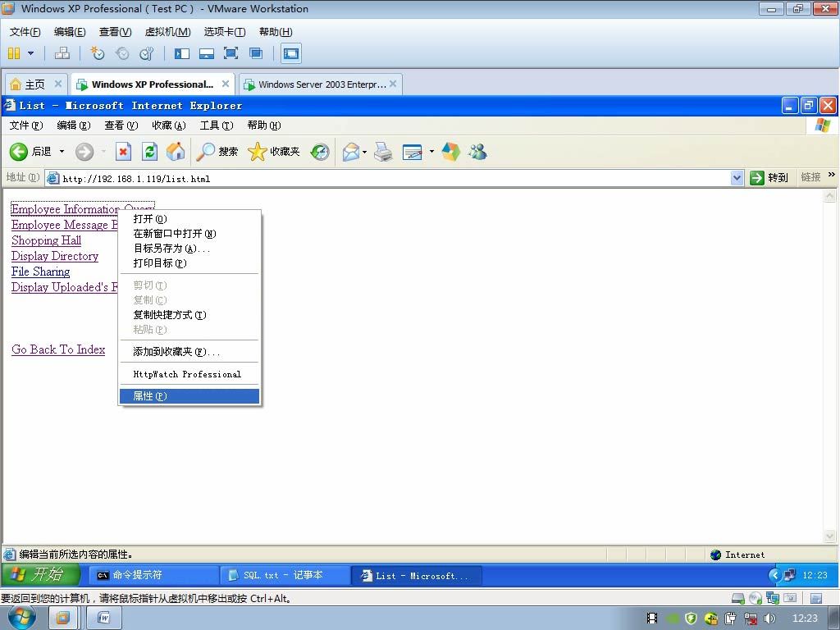Refresh the page with the IE refresh icon
The image size is (840, 630).
(x=149, y=152)
